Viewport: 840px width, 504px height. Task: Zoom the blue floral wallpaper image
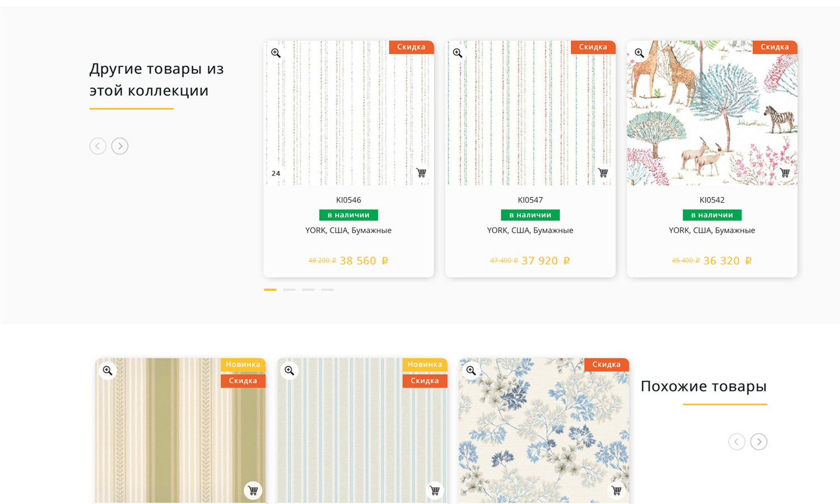(471, 371)
